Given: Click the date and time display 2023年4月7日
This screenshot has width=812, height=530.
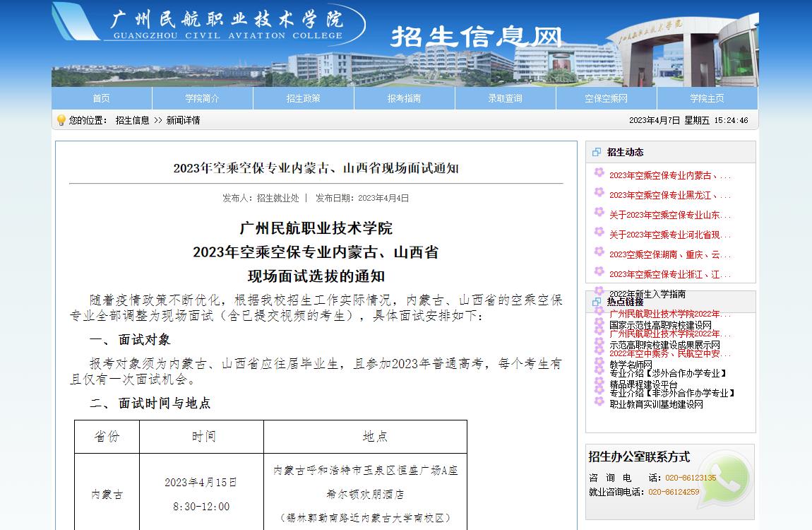Looking at the screenshot, I should click(688, 120).
